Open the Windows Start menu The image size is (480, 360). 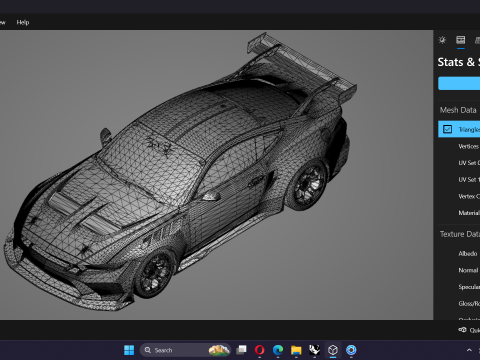tap(129, 350)
